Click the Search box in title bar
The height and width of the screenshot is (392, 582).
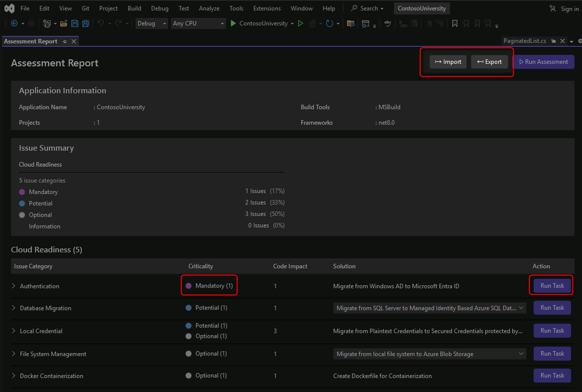click(x=368, y=8)
